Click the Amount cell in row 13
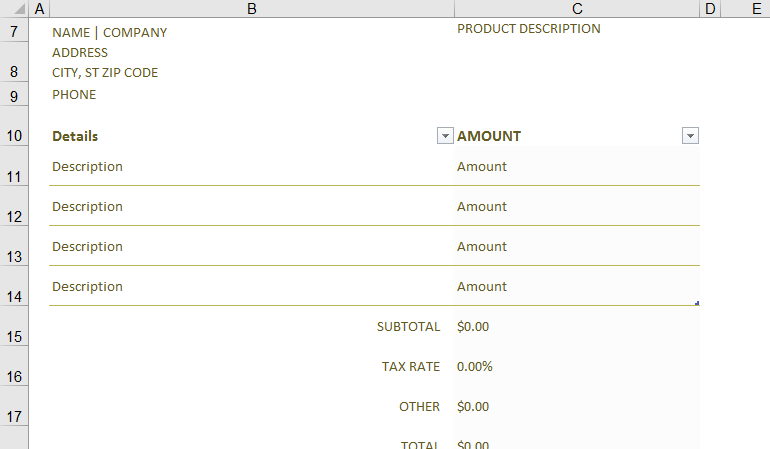Screen dimensions: 770x449 click(482, 246)
